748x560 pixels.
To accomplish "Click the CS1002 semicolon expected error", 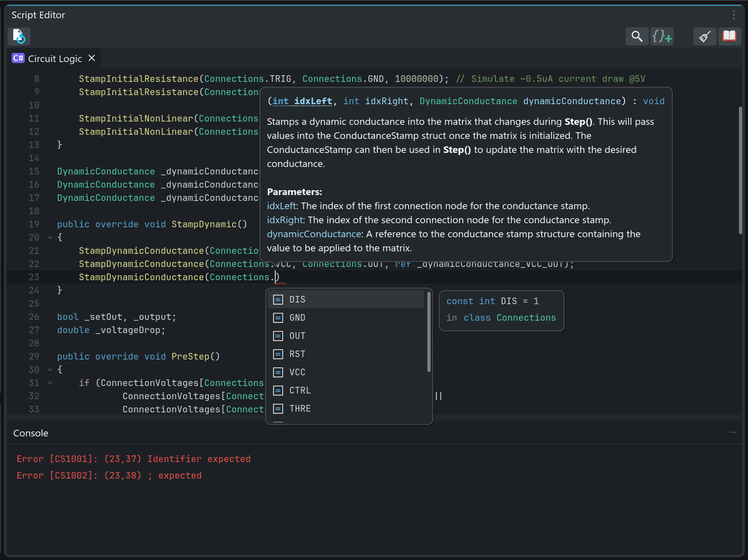I will click(109, 475).
